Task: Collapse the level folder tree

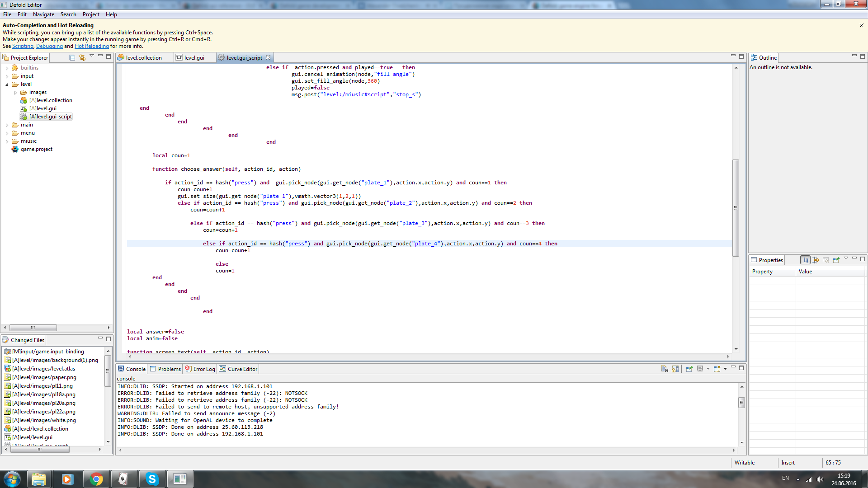Action: click(7, 84)
